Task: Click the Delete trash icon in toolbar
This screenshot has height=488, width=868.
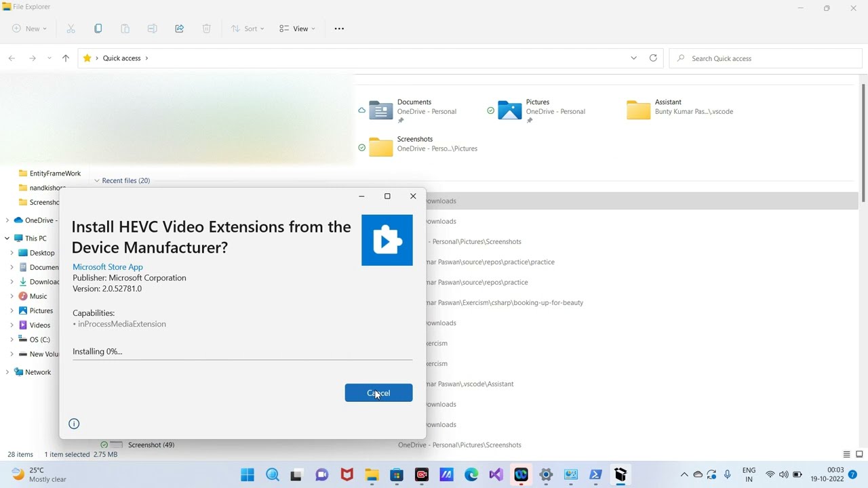Action: (206, 28)
